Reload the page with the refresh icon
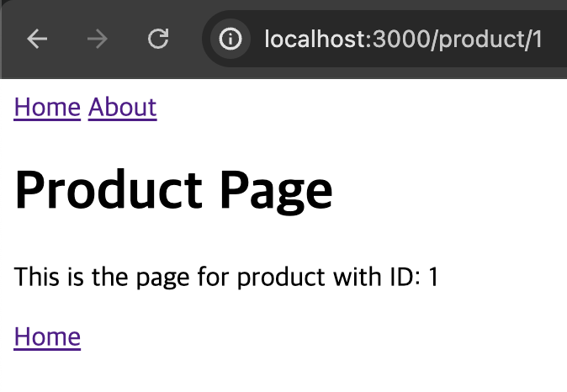This screenshot has height=392, width=567. pos(158,39)
